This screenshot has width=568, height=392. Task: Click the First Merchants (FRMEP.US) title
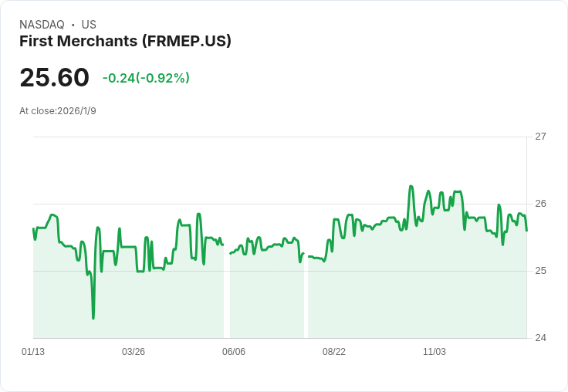[125, 42]
